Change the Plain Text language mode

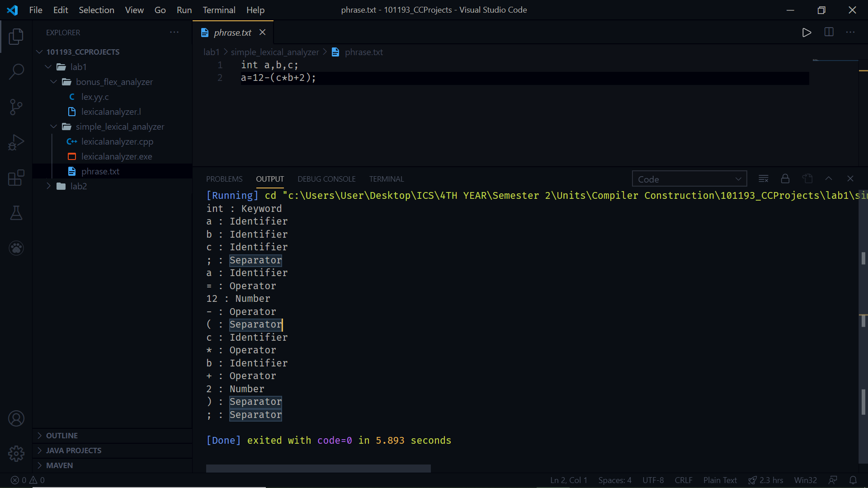[720, 480]
